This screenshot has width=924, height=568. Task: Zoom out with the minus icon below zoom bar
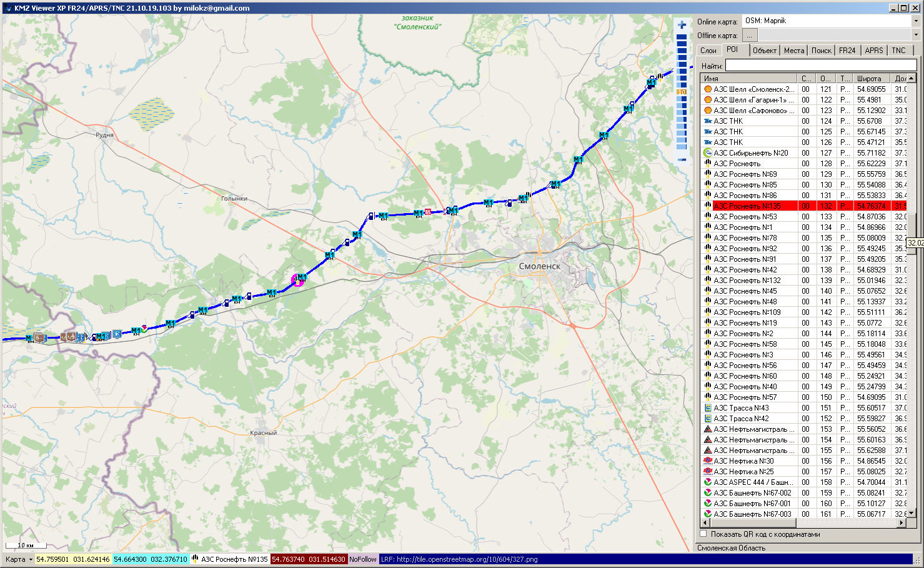pos(682,159)
